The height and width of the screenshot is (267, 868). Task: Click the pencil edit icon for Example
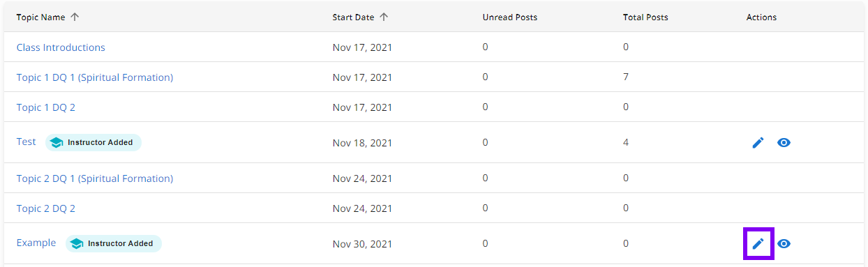point(758,243)
